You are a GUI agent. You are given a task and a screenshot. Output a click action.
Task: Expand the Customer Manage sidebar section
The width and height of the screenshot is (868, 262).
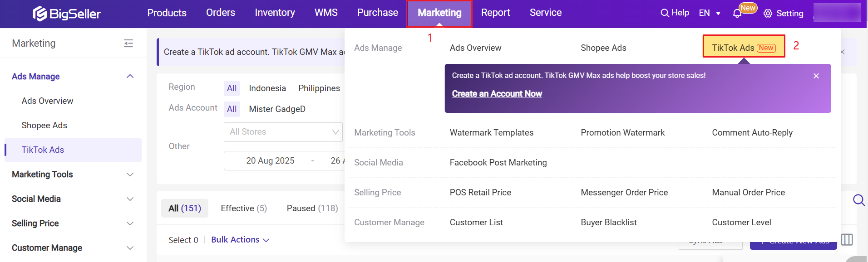point(73,248)
